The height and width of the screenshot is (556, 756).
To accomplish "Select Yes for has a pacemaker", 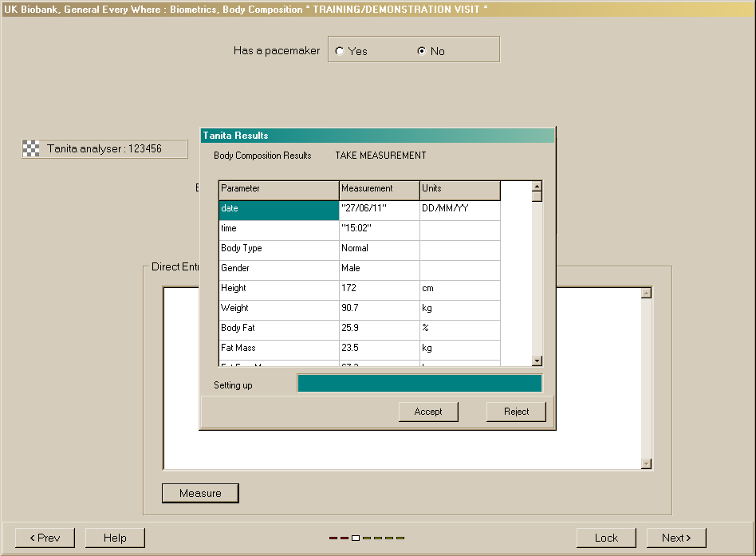I will click(x=341, y=51).
